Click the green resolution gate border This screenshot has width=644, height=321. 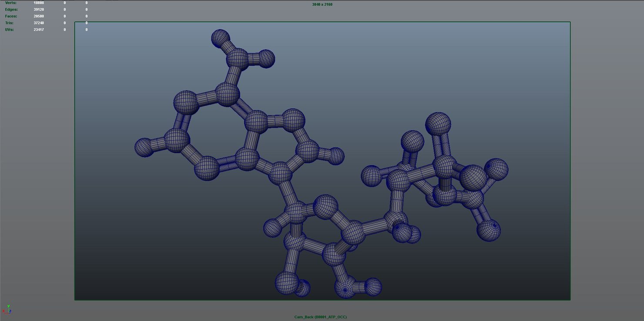(x=322, y=22)
